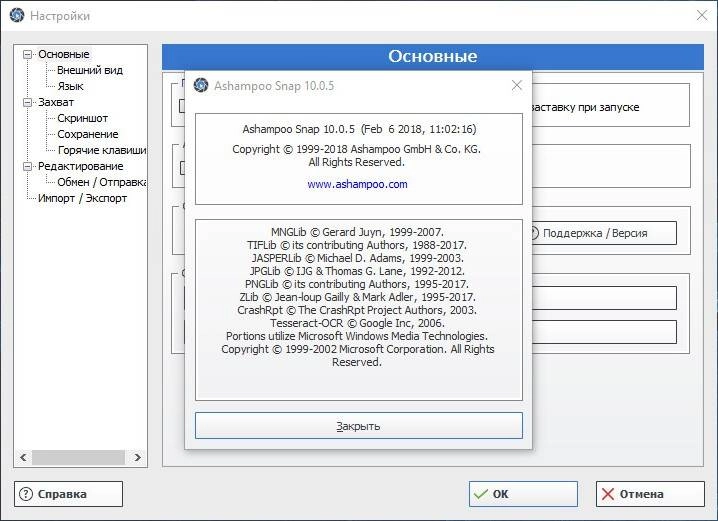
Task: Click the 'Copyright © 1999-2018 Ashampoo GmbH & Co. KG.' line
Action: tap(357, 149)
